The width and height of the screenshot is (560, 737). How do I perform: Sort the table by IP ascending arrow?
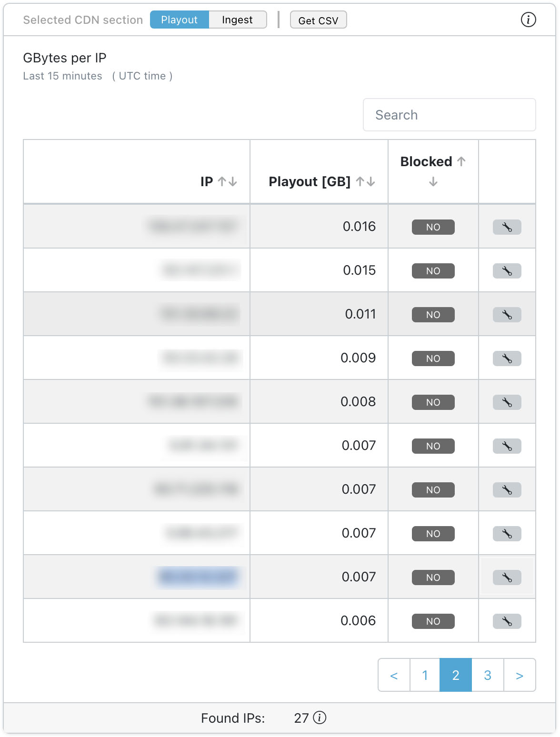point(222,181)
